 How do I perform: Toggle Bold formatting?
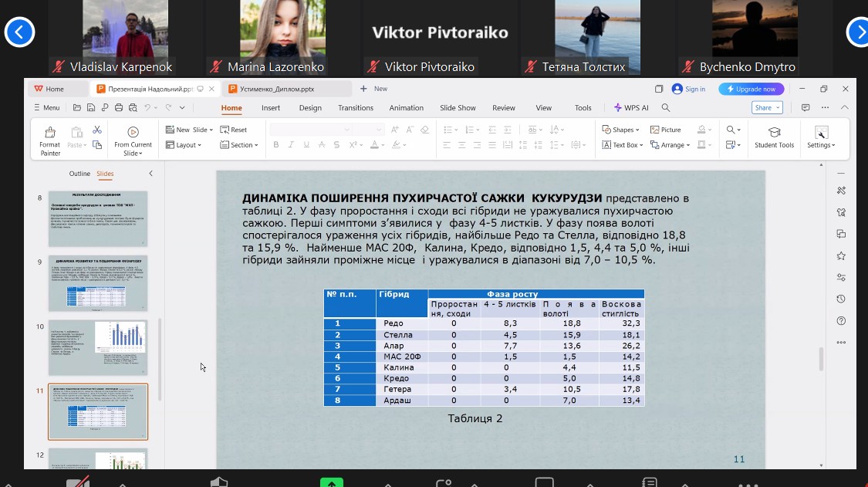(x=275, y=144)
